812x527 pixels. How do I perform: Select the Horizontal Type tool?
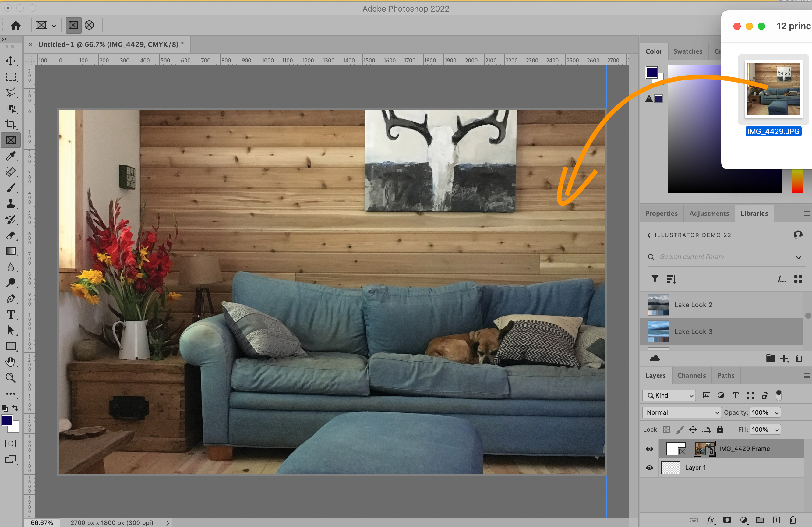[x=11, y=314]
